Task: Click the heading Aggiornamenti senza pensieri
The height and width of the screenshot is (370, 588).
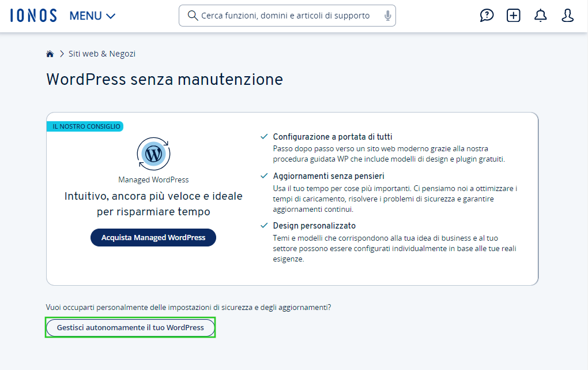Action: click(329, 176)
